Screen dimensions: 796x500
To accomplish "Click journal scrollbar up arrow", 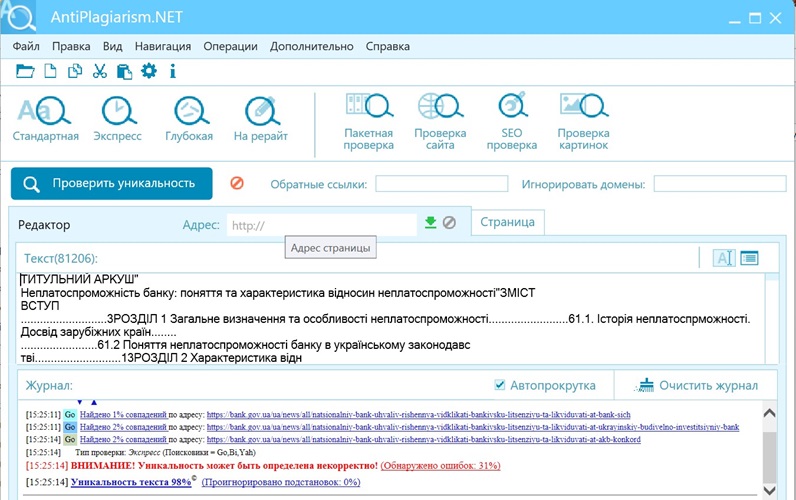I will pos(770,413).
